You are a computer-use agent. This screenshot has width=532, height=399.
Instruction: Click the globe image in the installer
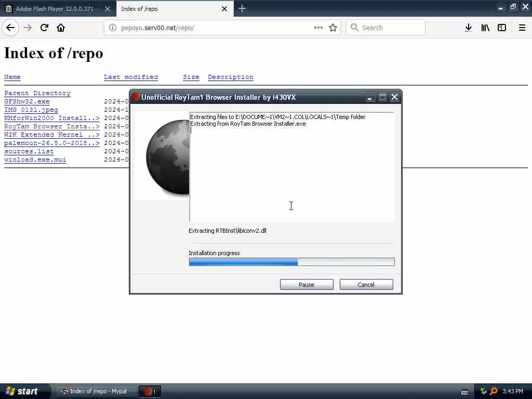[162, 156]
